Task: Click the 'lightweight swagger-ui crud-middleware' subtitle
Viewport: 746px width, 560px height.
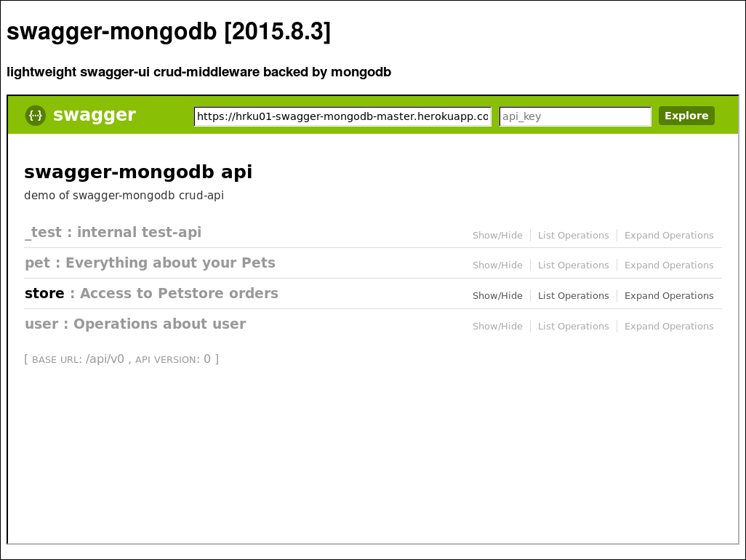Action: pyautogui.click(x=199, y=72)
